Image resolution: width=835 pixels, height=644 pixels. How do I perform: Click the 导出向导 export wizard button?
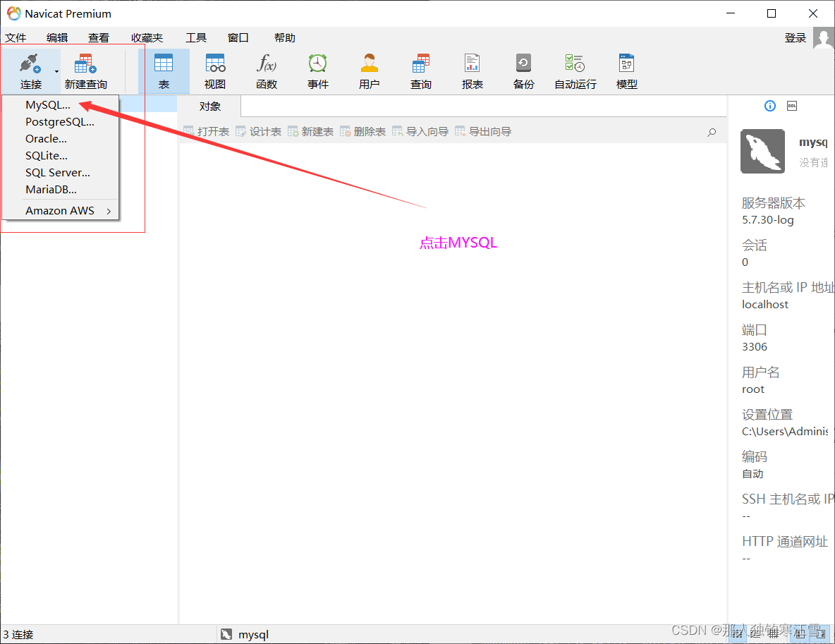(483, 132)
